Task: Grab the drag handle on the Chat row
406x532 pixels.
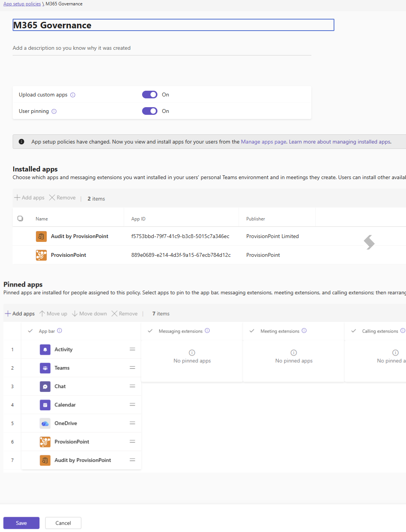Action: [133, 386]
